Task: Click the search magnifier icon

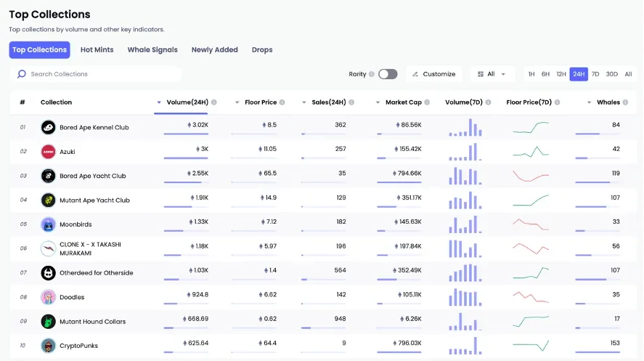Action: [22, 74]
